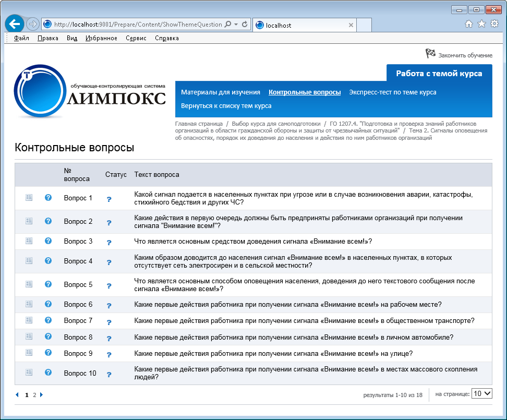Viewport: 507px width, 420px height.
Task: Click the checkered flag finish icon
Action: 430,53
